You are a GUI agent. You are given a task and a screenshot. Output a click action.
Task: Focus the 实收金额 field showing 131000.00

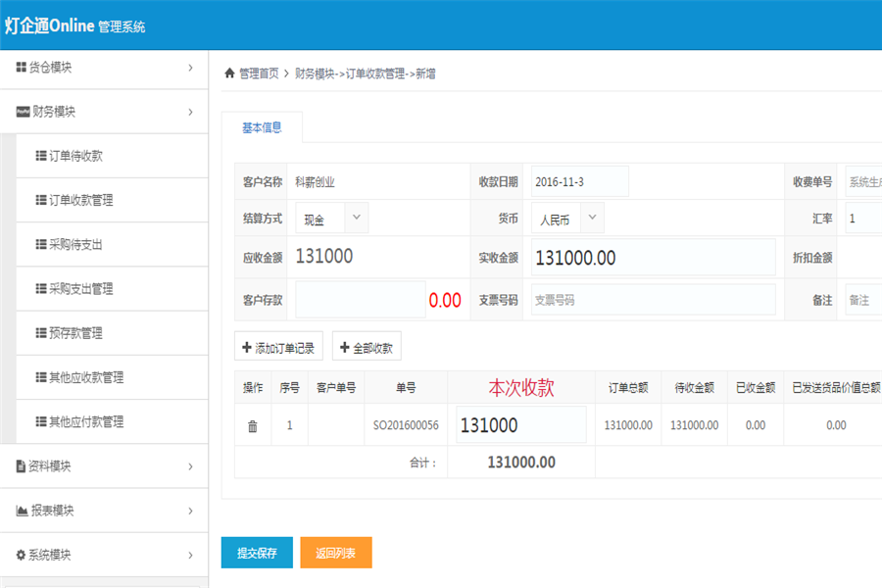pyautogui.click(x=654, y=258)
